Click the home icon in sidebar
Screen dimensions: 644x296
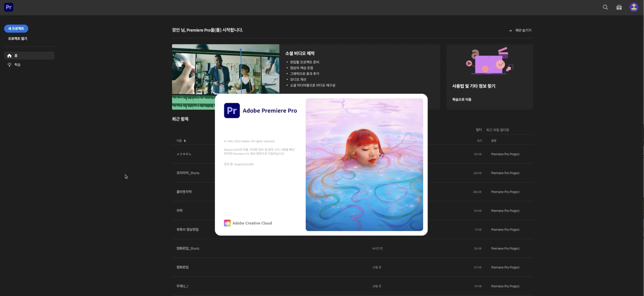(x=10, y=56)
